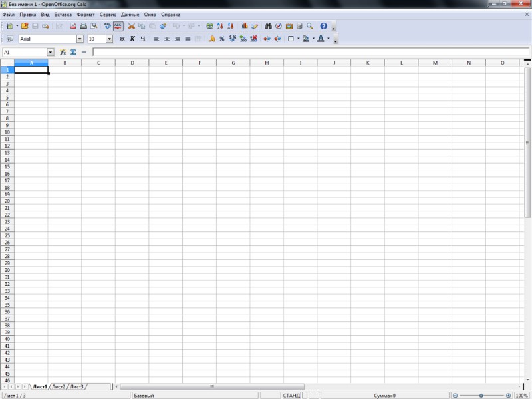Expand the Borders dropdown arrow
The width and height of the screenshot is (532, 399).
click(299, 39)
